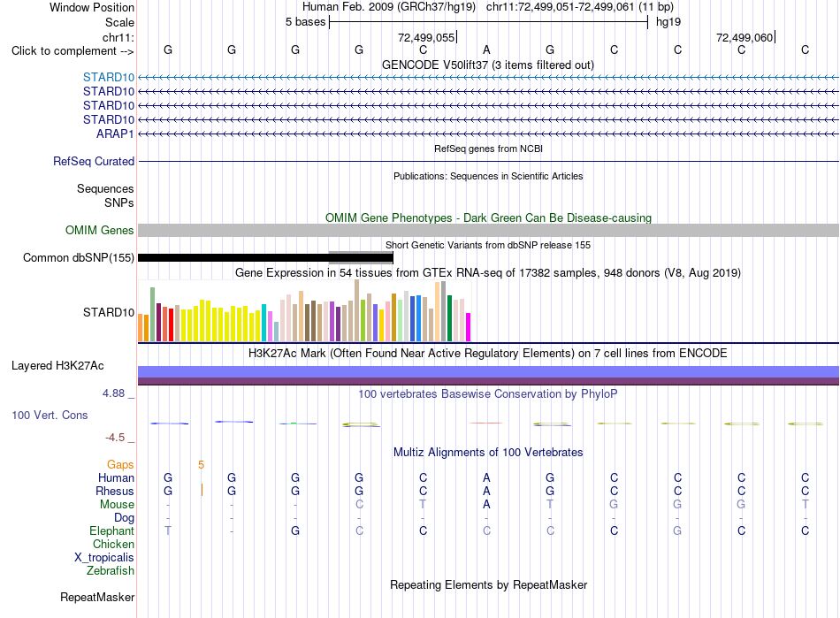Click 'Short Genetic Variants from dbSNP release 155'

coord(488,245)
